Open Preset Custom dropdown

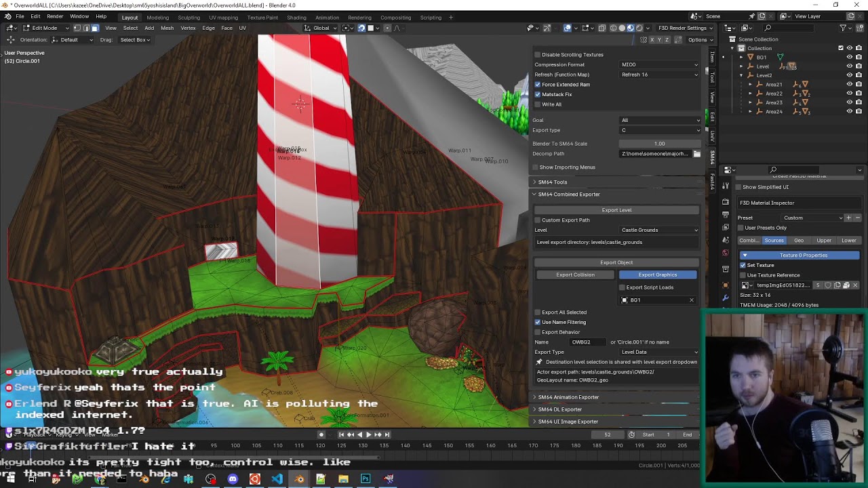[812, 218]
